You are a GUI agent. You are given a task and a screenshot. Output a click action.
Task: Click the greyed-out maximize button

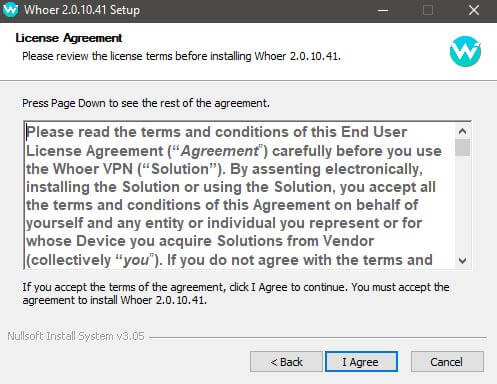pyautogui.click(x=428, y=10)
